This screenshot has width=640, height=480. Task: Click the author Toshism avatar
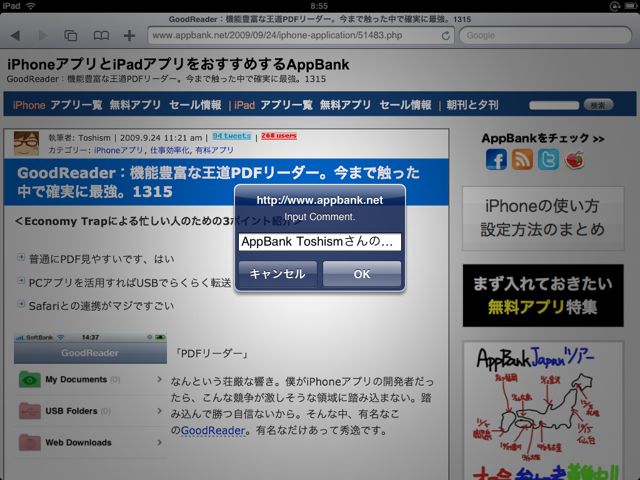tap(26, 143)
